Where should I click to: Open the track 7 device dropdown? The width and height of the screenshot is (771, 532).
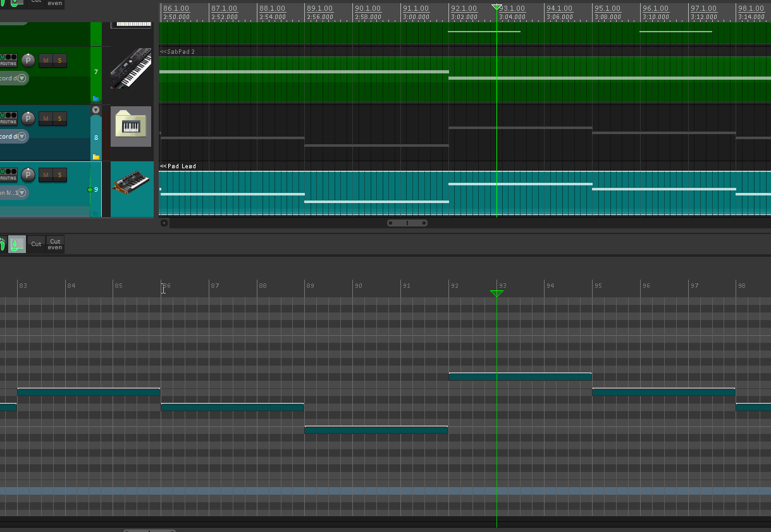point(22,78)
